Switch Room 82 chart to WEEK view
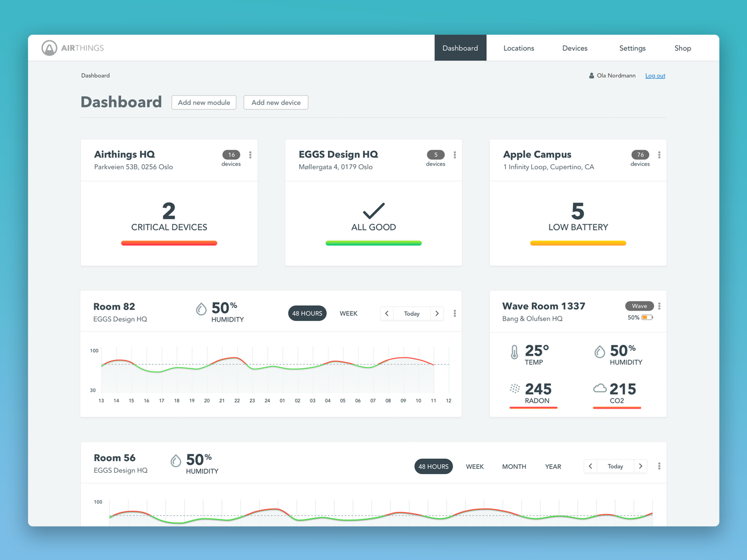 [349, 313]
